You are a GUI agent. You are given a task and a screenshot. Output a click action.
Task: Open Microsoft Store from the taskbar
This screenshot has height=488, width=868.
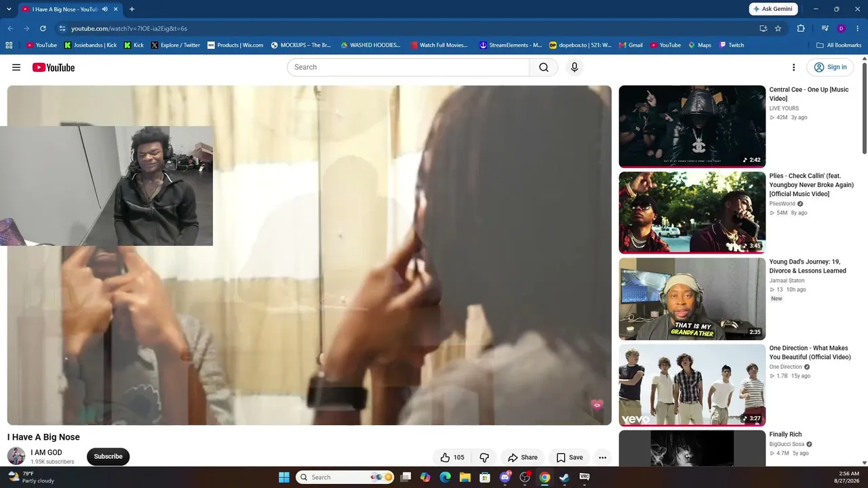click(485, 477)
